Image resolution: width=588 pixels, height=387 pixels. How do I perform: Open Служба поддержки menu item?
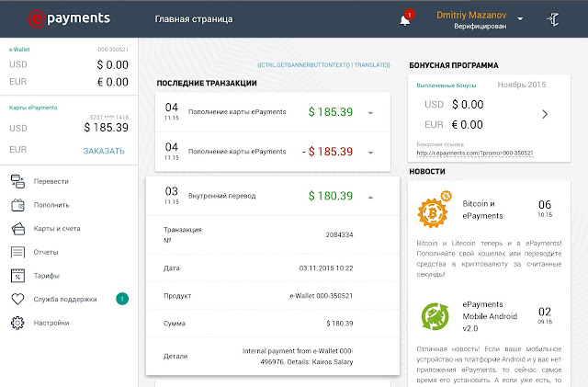tap(65, 299)
